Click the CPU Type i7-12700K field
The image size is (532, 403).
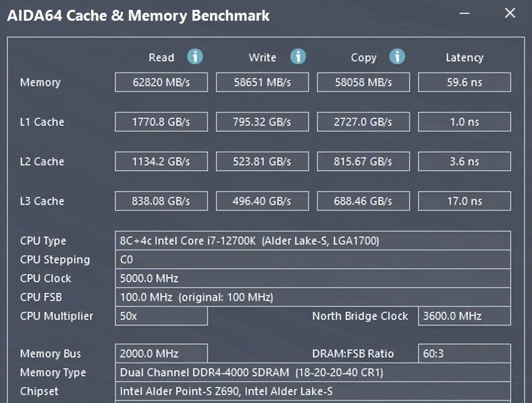click(x=313, y=241)
